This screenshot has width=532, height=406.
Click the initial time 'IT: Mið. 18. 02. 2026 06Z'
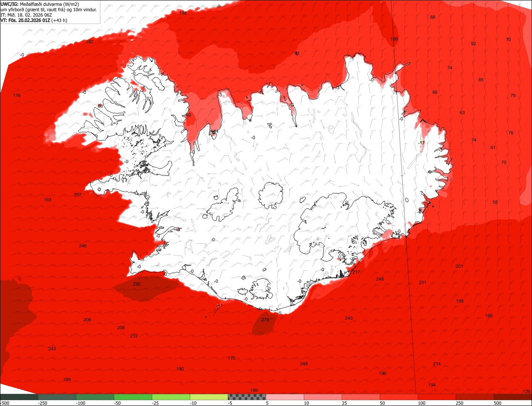[x=26, y=15]
